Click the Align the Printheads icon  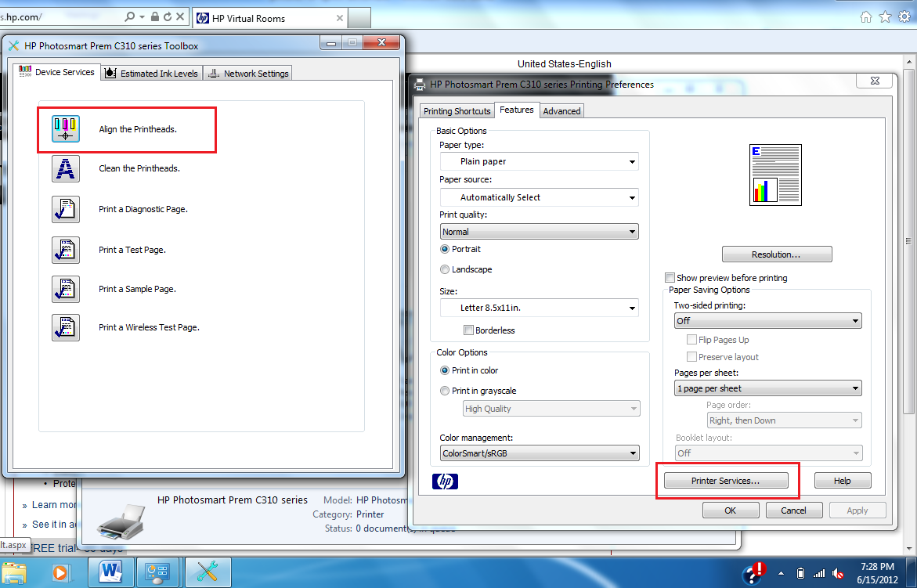click(x=66, y=129)
